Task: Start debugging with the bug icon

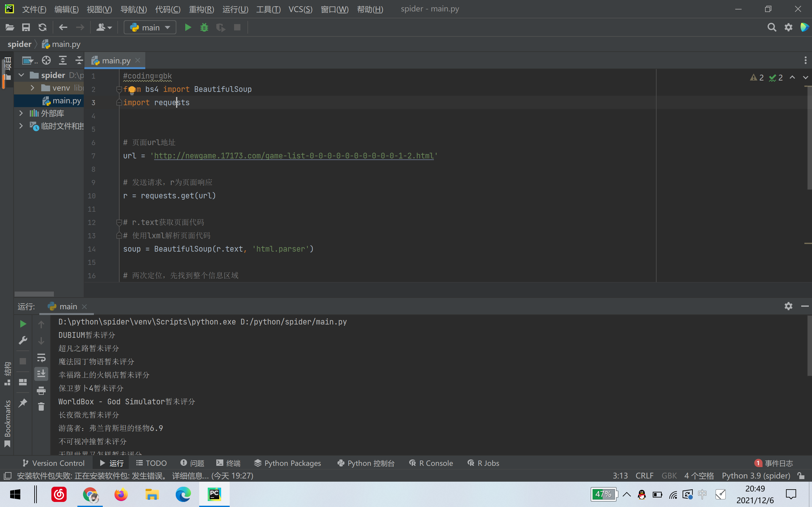Action: pos(204,28)
